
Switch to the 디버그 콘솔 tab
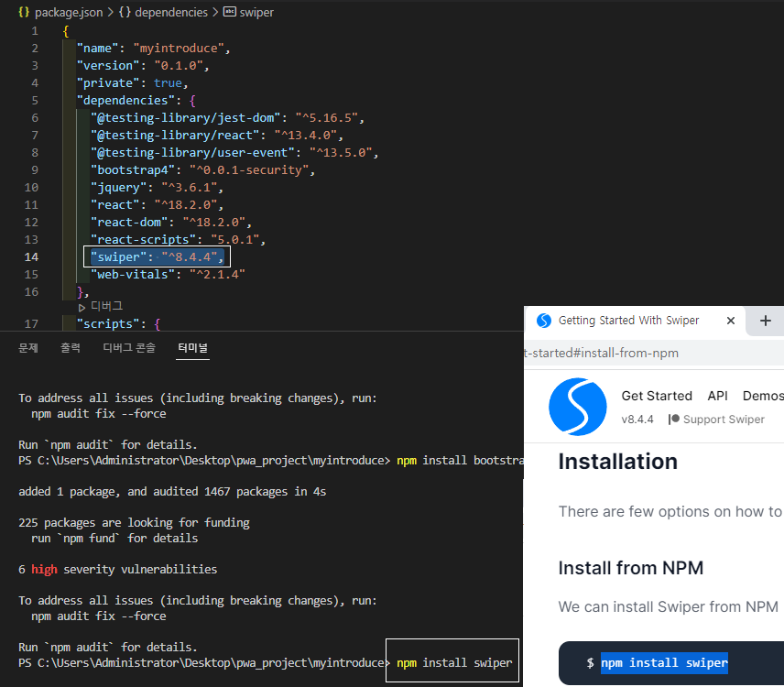coord(129,347)
